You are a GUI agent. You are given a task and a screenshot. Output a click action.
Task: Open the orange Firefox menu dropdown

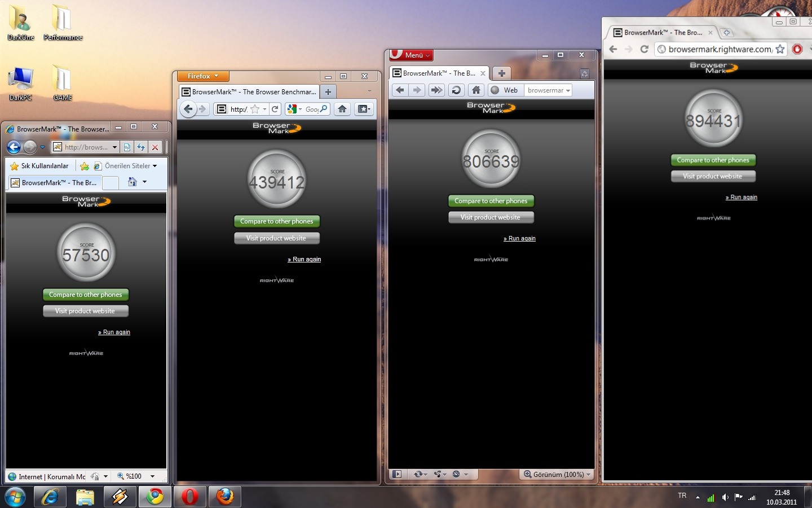tap(202, 76)
